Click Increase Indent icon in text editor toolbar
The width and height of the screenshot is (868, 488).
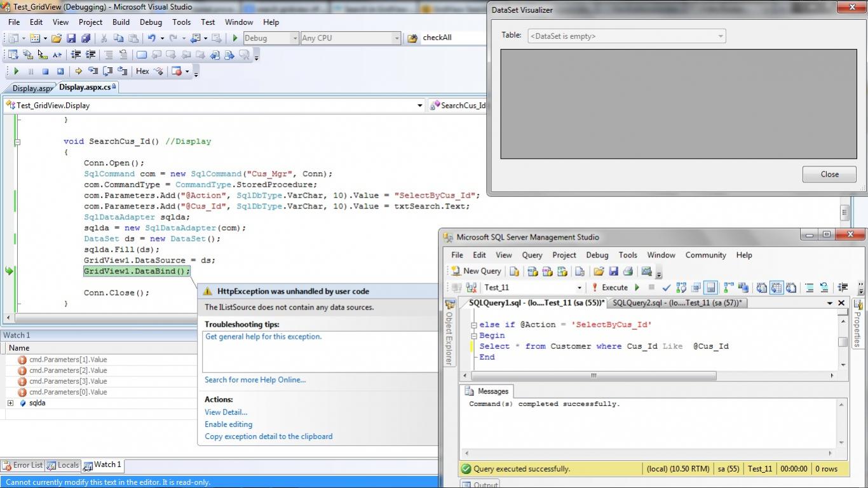pos(91,55)
